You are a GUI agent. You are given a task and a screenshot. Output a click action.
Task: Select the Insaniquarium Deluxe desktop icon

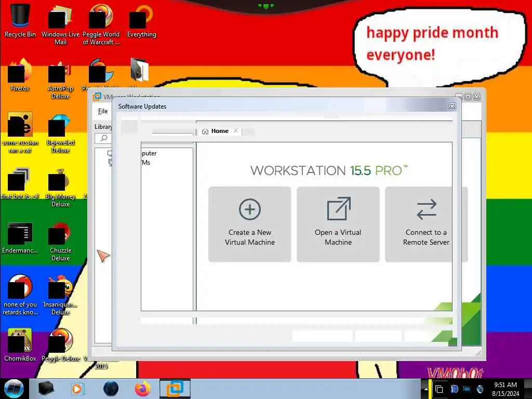(x=60, y=295)
